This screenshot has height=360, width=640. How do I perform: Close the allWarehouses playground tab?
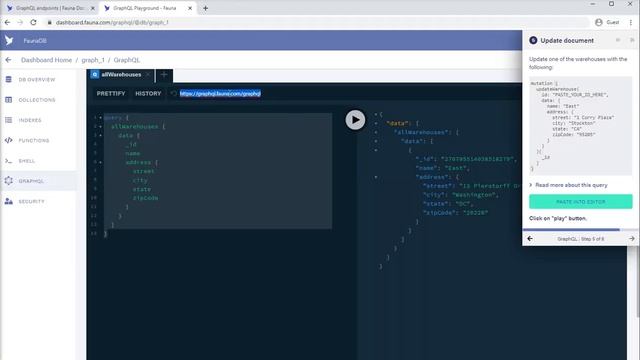click(148, 75)
